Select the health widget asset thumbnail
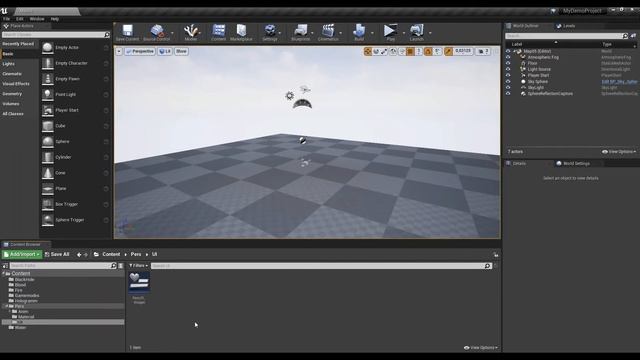640x360 pixels. pos(139,282)
